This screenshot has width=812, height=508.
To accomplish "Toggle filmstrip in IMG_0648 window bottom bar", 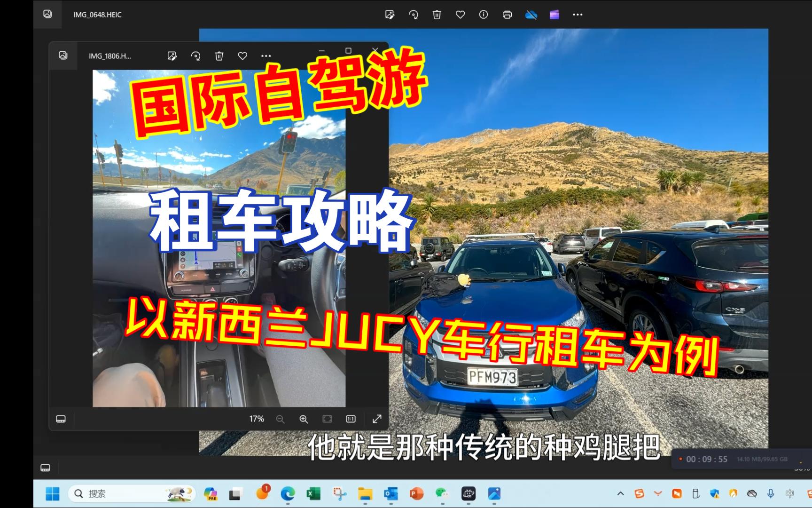I will click(x=45, y=468).
